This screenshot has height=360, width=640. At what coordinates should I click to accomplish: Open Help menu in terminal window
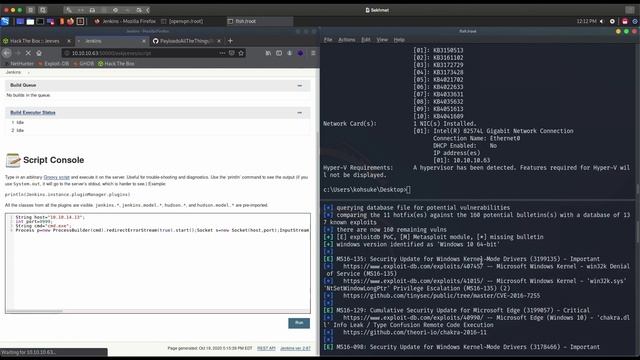[399, 40]
